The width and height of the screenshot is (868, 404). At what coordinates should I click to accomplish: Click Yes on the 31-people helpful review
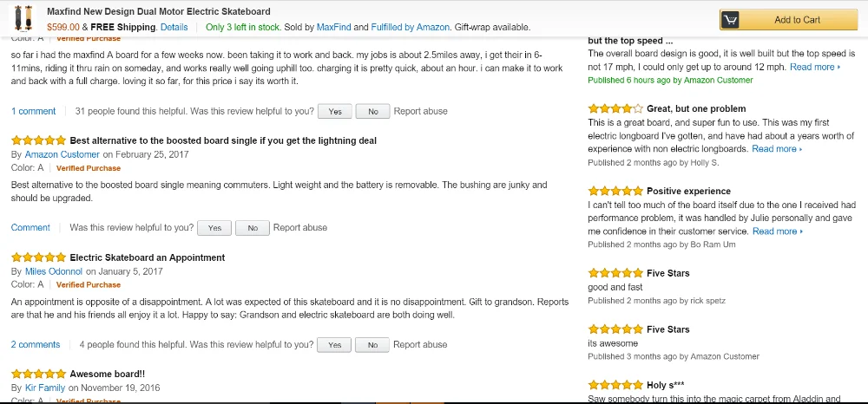(x=335, y=112)
